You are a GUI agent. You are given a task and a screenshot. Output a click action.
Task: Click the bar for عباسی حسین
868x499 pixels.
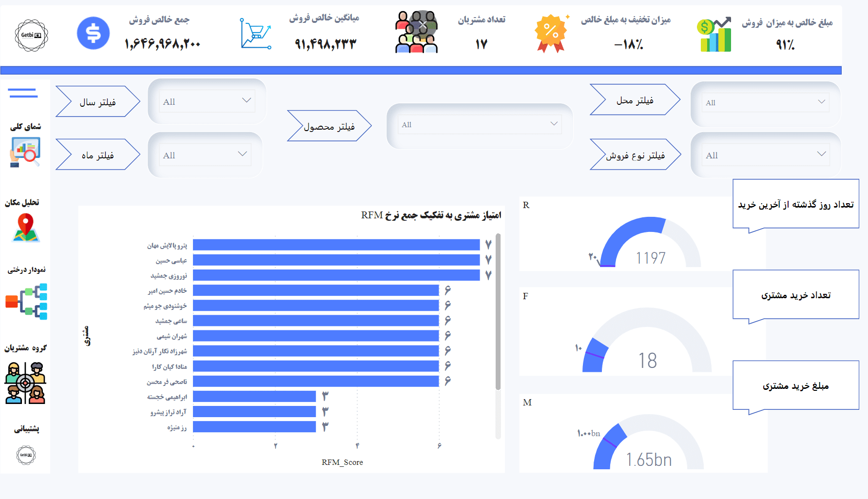(336, 260)
